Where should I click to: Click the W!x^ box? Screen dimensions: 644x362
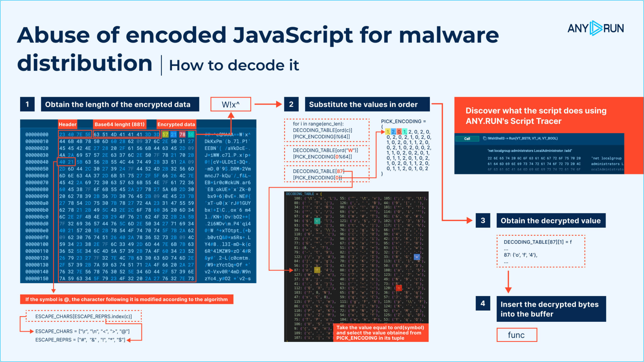[230, 104]
